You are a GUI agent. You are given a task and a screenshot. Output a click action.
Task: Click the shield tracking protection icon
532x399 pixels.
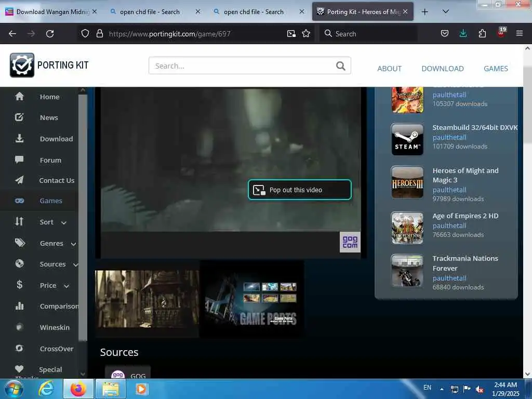[x=85, y=34]
